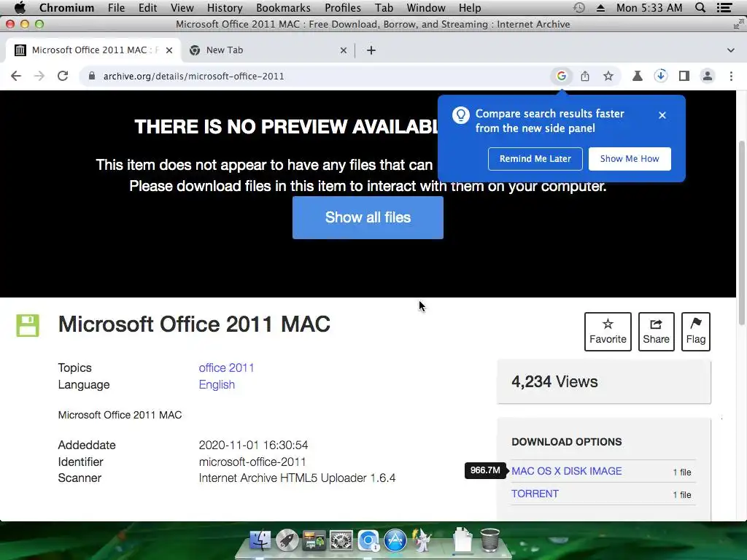
Task: Open the View menu
Action: (182, 7)
